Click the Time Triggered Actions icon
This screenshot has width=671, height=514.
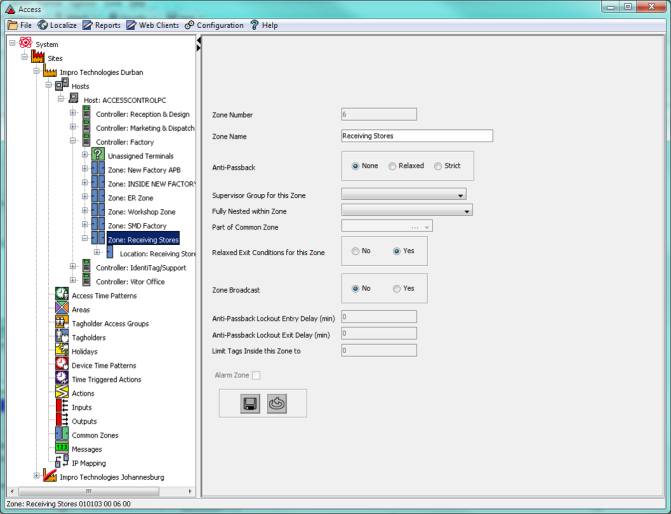click(62, 378)
